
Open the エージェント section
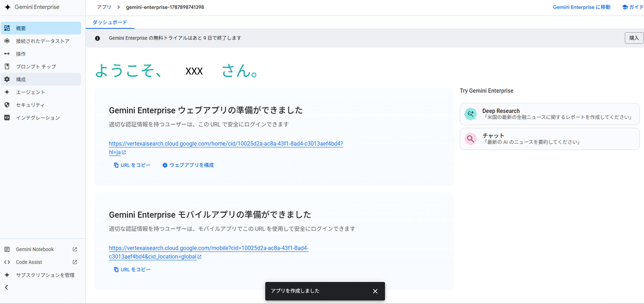pyautogui.click(x=41, y=92)
